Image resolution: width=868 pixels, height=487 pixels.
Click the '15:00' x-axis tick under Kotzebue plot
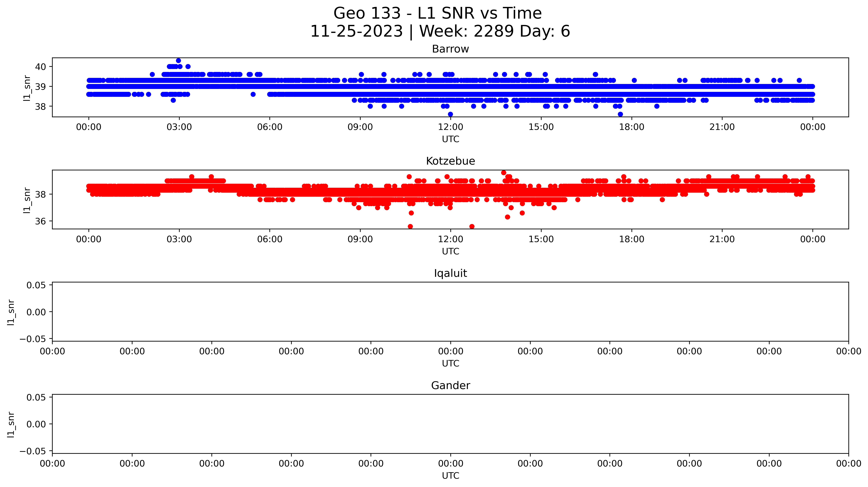(541, 239)
